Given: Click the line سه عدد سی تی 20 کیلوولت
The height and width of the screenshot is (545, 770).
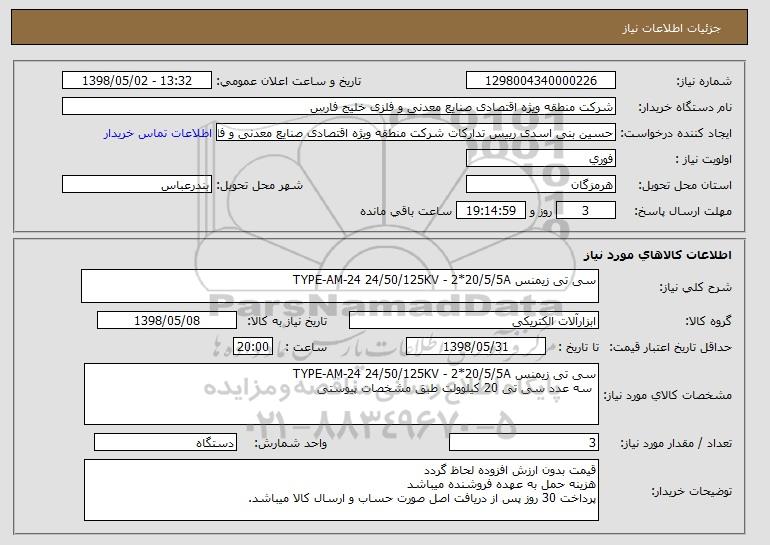Looking at the screenshot, I should click(x=454, y=388).
